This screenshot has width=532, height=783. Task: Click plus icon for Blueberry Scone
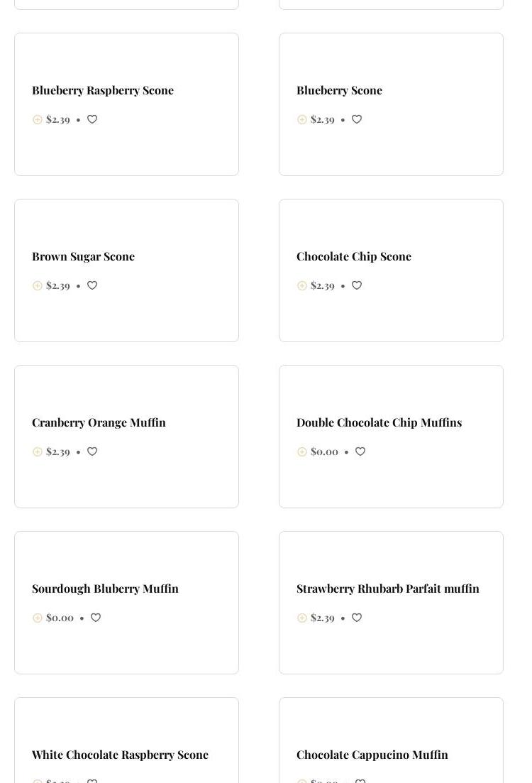click(302, 119)
